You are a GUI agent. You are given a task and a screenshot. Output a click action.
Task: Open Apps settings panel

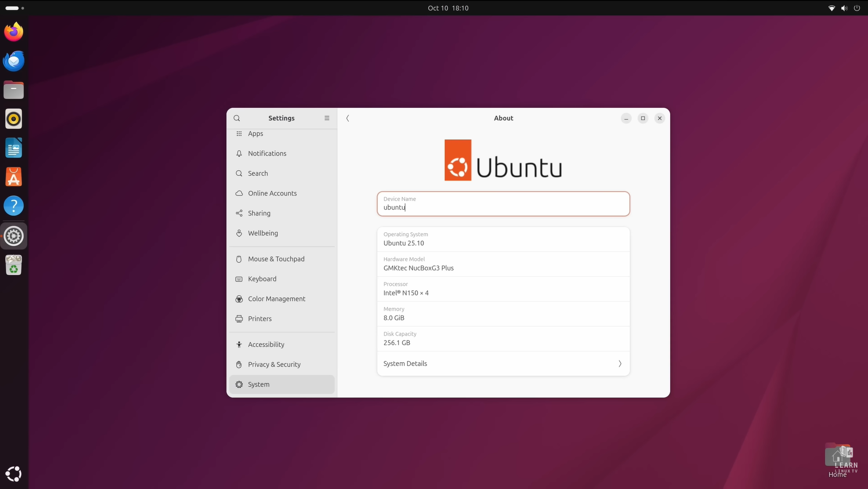[282, 134]
